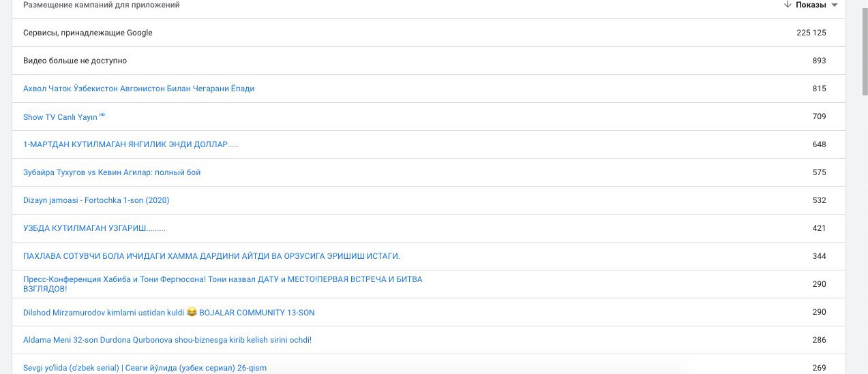Select row Сервисы, принадлежащие Google
868x374 pixels.
pyautogui.click(x=428, y=33)
